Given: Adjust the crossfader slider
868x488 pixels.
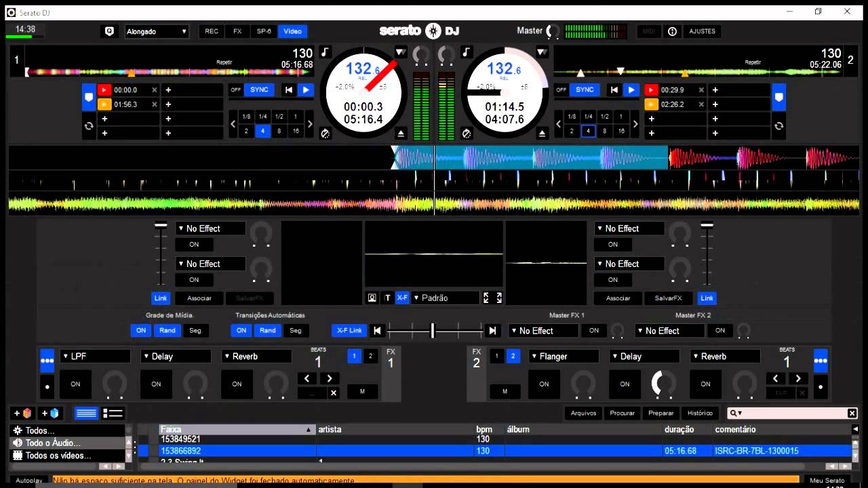Looking at the screenshot, I should [x=433, y=331].
